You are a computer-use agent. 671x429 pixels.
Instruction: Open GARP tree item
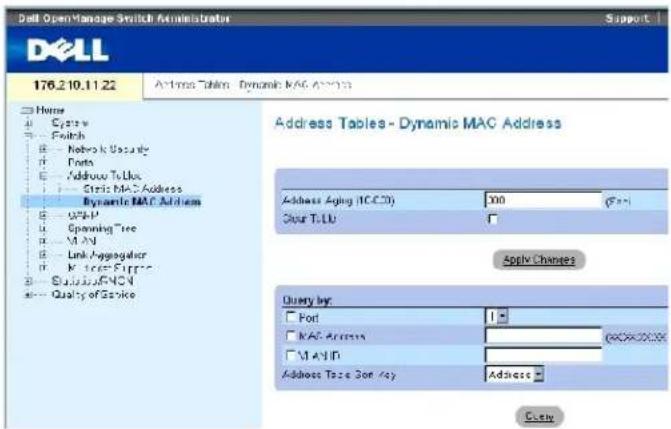click(x=83, y=215)
